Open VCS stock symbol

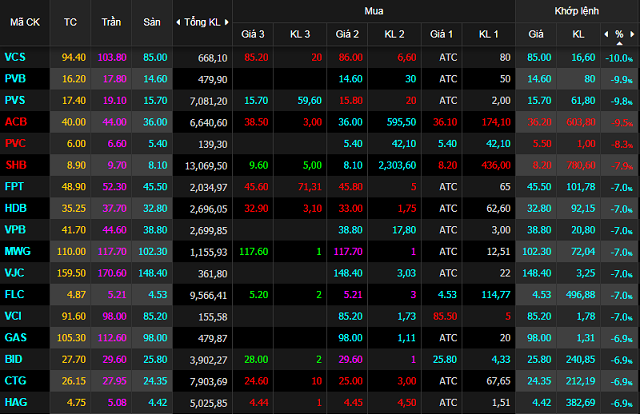16,57
